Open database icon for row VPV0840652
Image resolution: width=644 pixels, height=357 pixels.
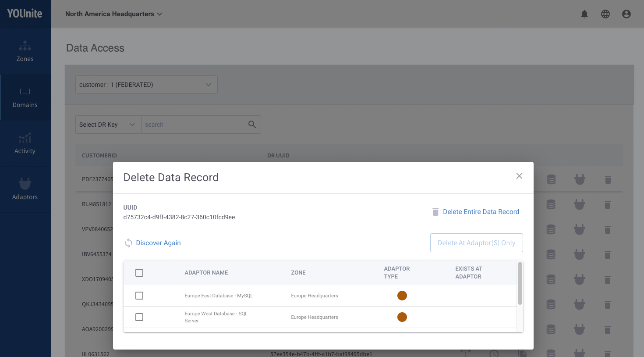[x=551, y=229]
